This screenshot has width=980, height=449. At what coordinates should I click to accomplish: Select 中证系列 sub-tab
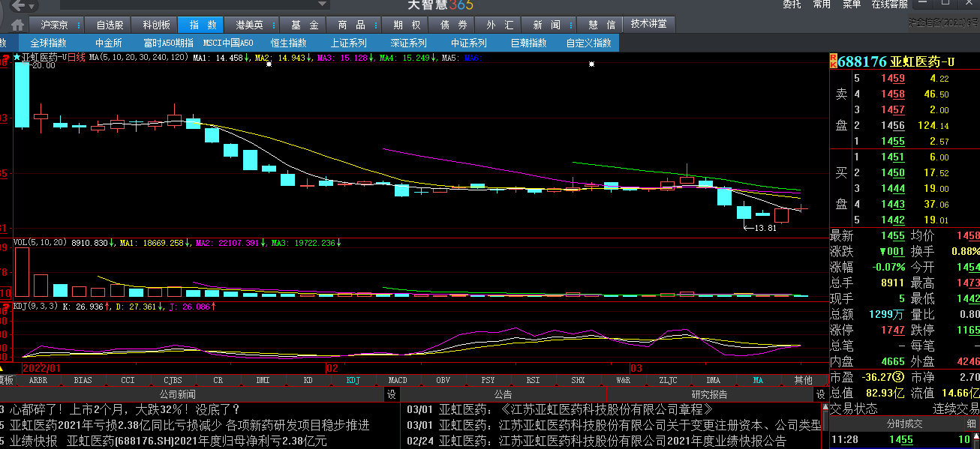(x=469, y=43)
